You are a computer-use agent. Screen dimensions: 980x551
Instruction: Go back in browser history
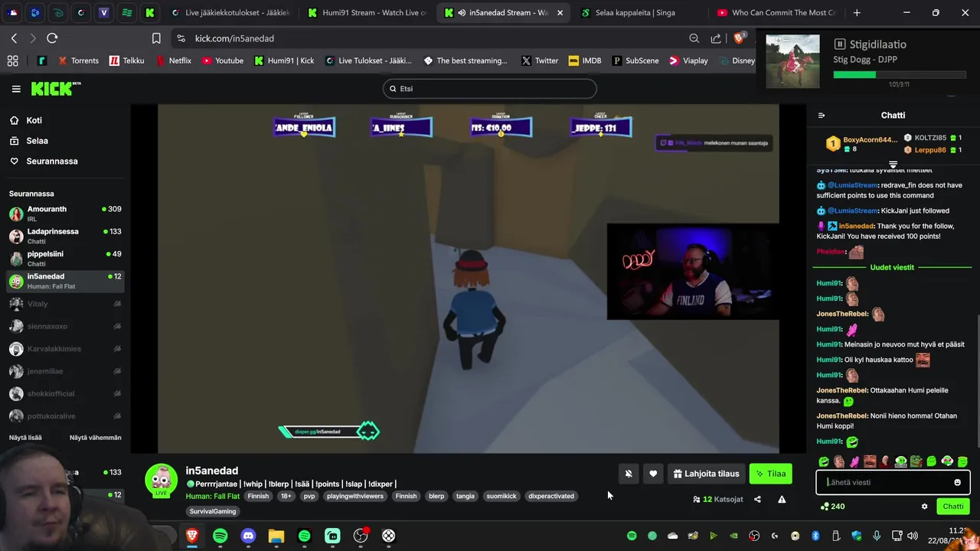pyautogui.click(x=14, y=38)
